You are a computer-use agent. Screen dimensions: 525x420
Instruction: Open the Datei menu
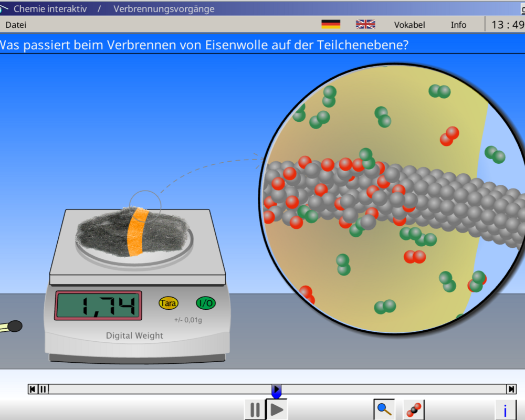point(16,25)
